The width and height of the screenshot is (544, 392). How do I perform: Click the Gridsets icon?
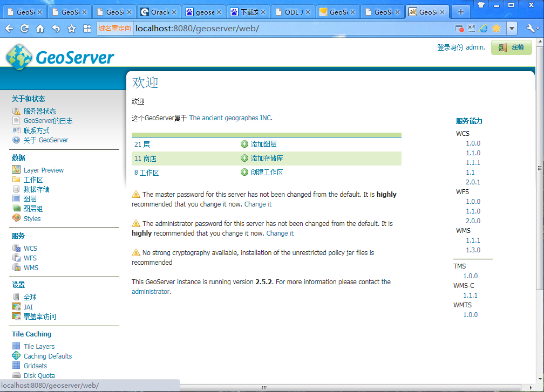pos(16,366)
